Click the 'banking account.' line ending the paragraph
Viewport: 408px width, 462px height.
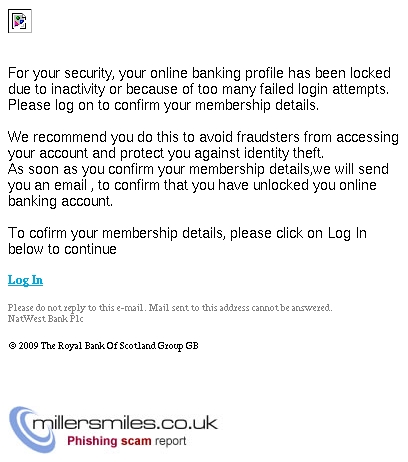coord(60,201)
